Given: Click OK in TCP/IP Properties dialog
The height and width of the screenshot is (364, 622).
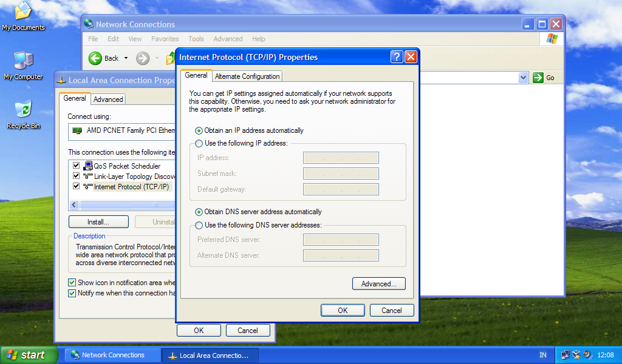Looking at the screenshot, I should 343,311.
